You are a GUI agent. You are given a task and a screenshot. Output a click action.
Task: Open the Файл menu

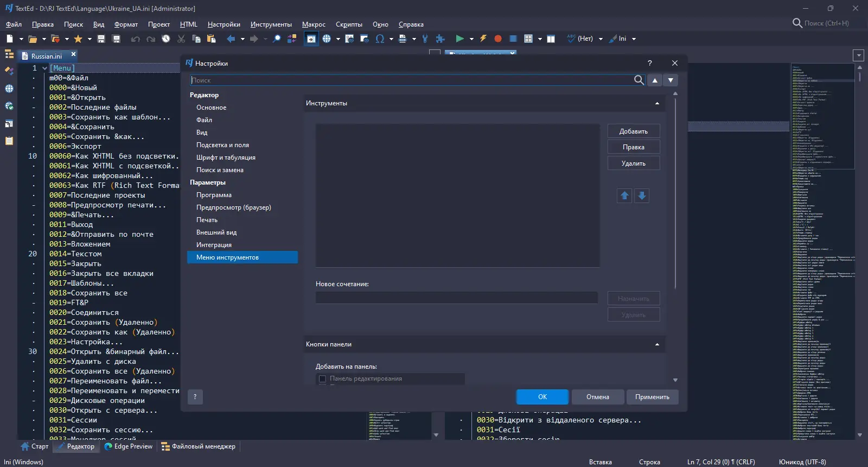[14, 24]
